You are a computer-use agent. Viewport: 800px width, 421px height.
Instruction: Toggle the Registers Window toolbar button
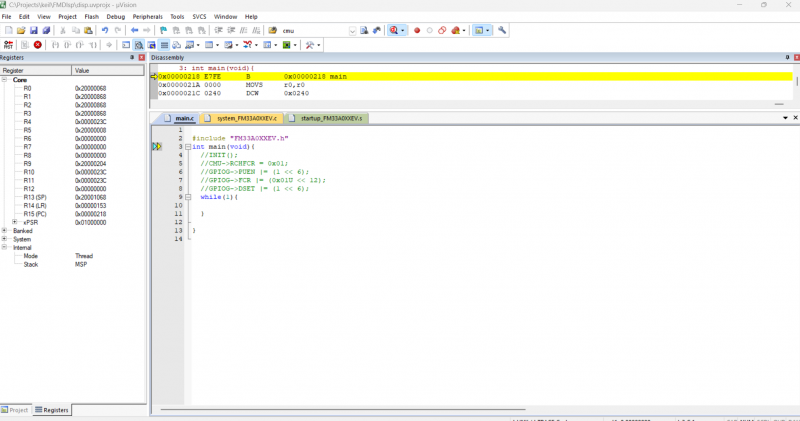point(164,45)
